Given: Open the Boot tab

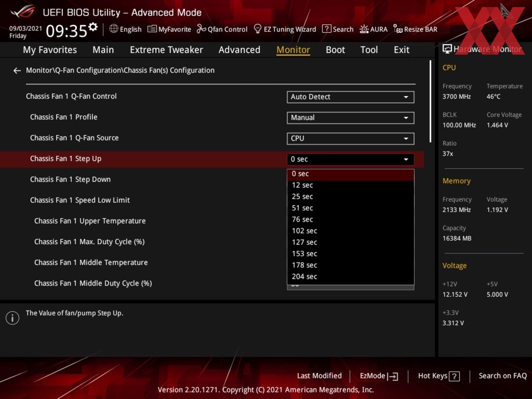Looking at the screenshot, I should 335,50.
